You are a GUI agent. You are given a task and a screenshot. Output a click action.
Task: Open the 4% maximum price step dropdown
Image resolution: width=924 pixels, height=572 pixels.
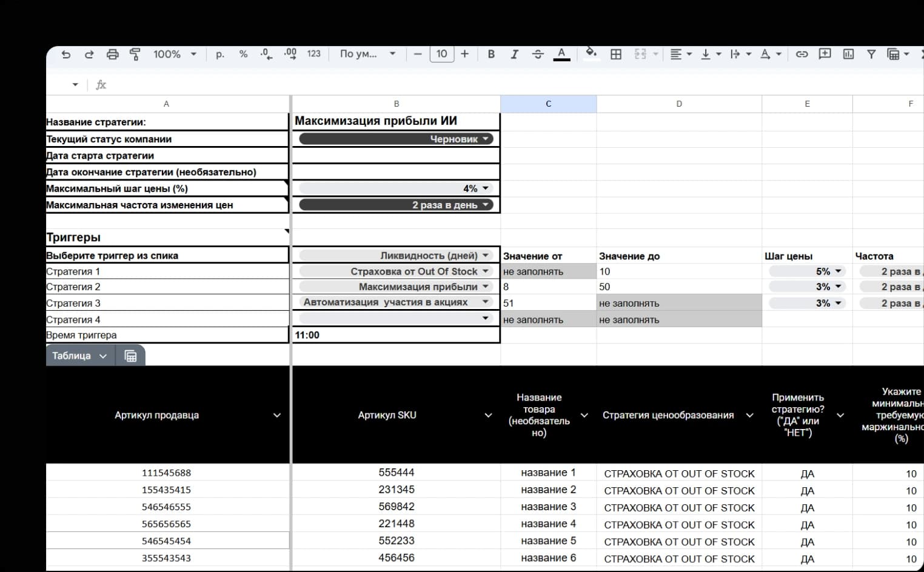(396, 188)
